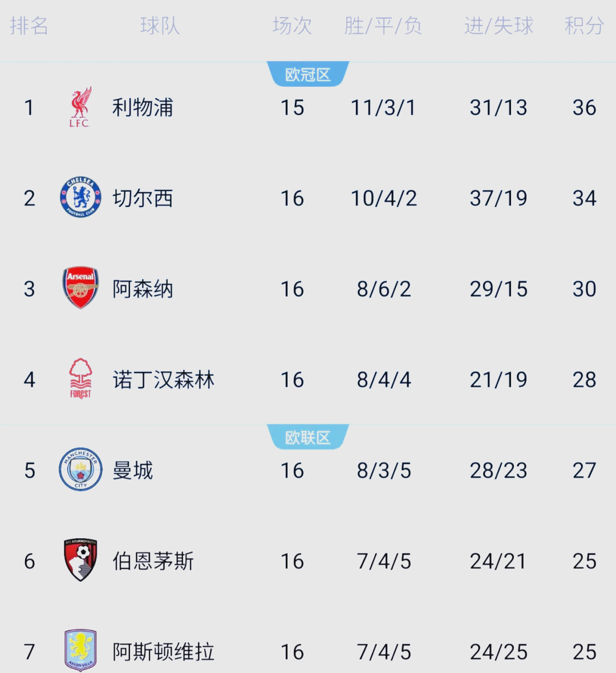Image resolution: width=616 pixels, height=673 pixels.
Task: Click team name 诺丁汉森林
Action: pos(163,380)
